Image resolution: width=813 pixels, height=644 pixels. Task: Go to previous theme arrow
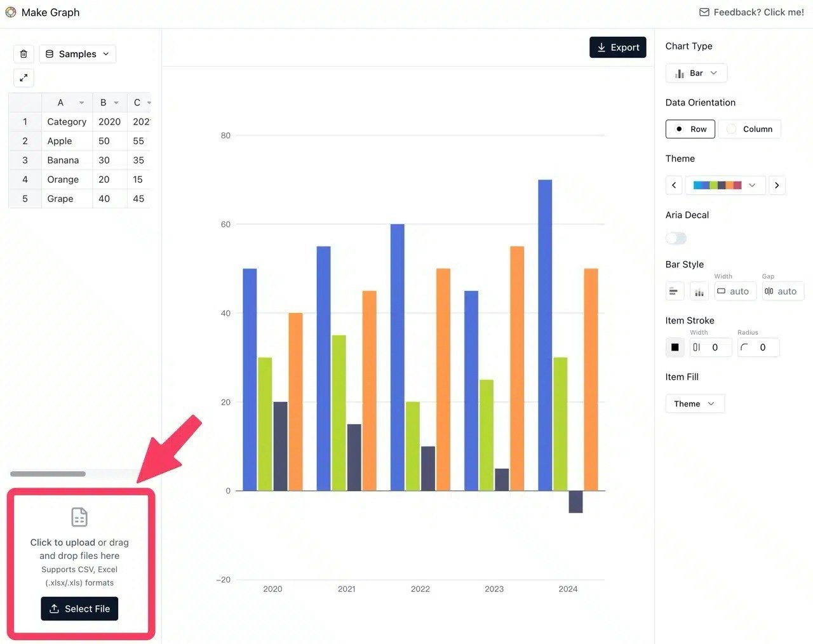pos(674,185)
